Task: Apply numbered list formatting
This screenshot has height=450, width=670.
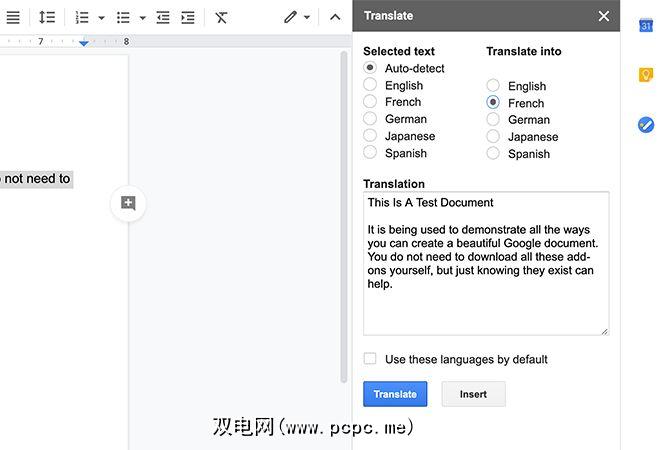Action: click(x=82, y=17)
